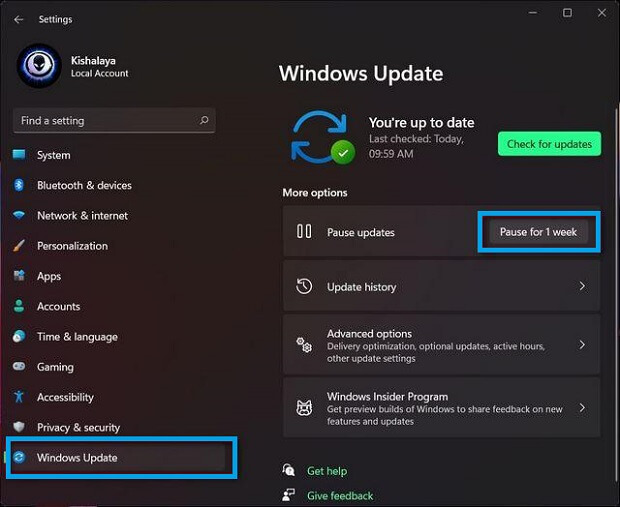Click the Apps grid icon
Image resolution: width=620 pixels, height=507 pixels.
coord(19,275)
